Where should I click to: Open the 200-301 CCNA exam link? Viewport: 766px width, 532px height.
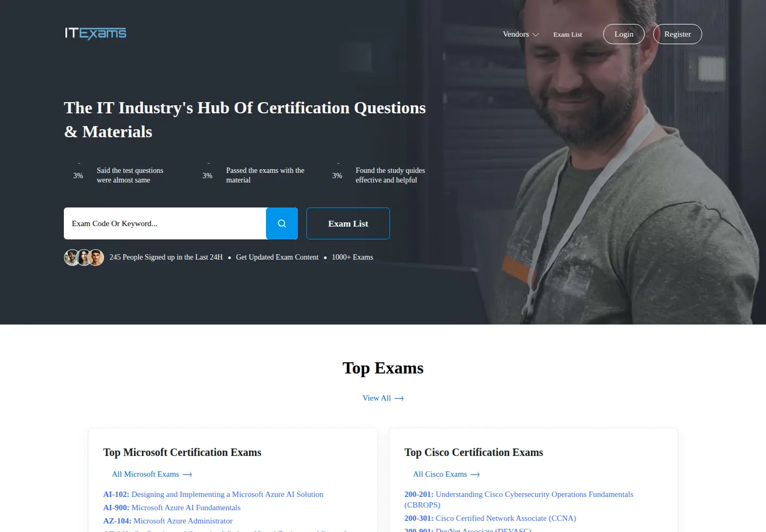[x=490, y=518]
